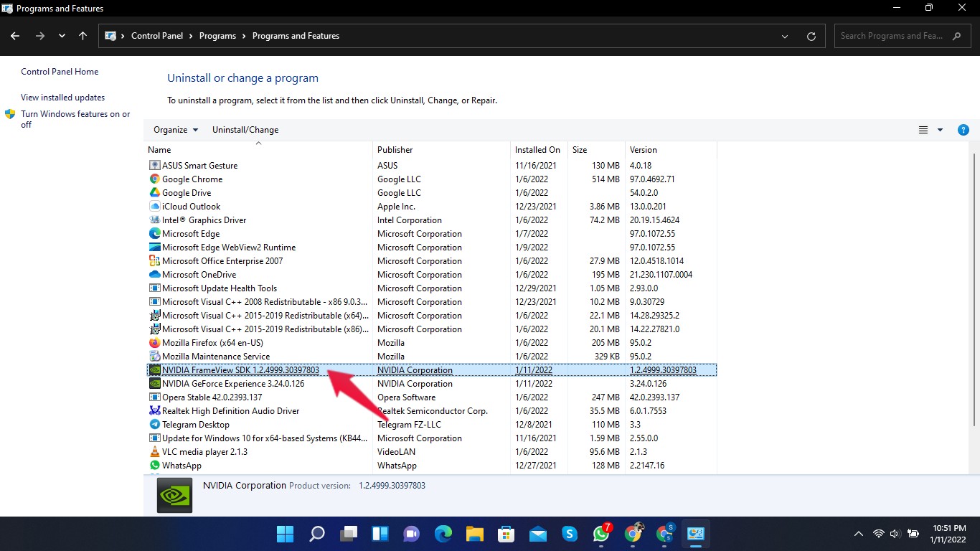The image size is (980, 551).
Task: Open Skype from the taskbar
Action: point(570,534)
